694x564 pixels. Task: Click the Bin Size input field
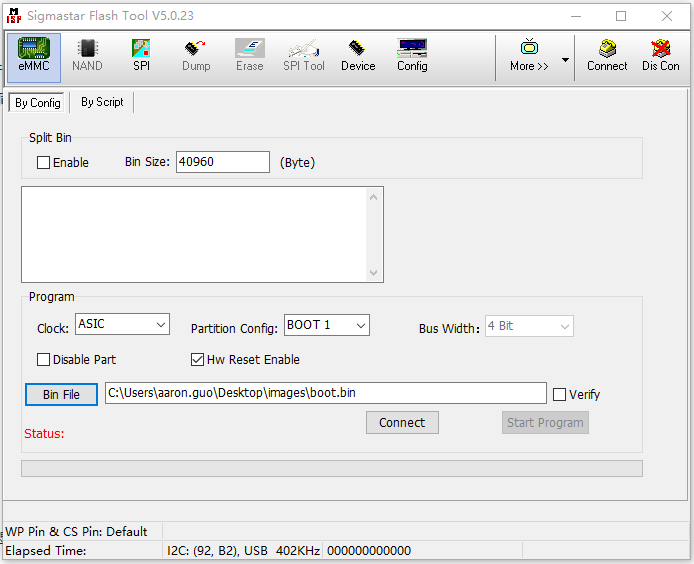222,162
